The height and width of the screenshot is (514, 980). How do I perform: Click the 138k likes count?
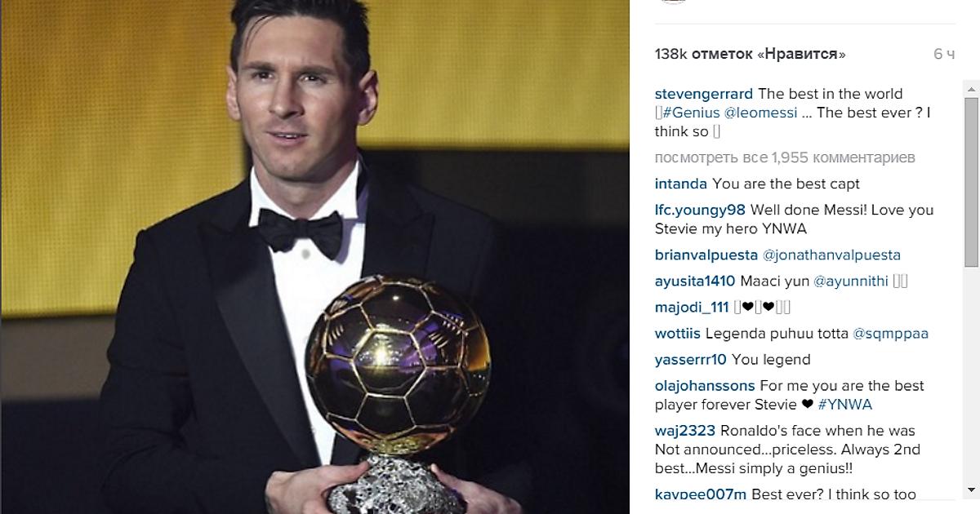pyautogui.click(x=751, y=54)
